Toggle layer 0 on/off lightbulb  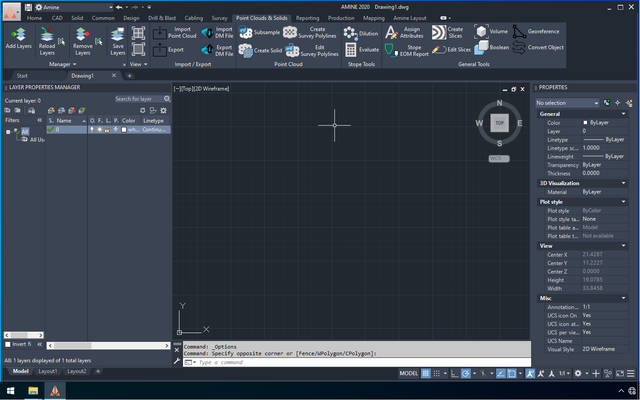tap(92, 129)
